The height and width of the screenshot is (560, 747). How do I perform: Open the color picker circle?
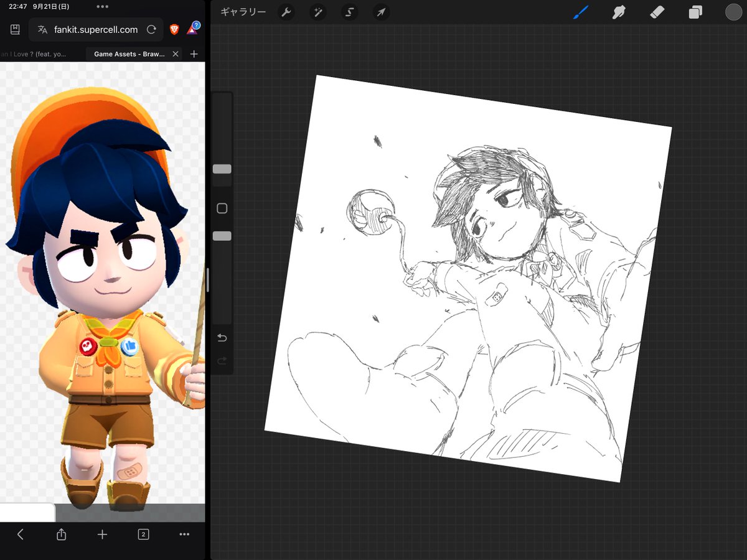click(733, 12)
